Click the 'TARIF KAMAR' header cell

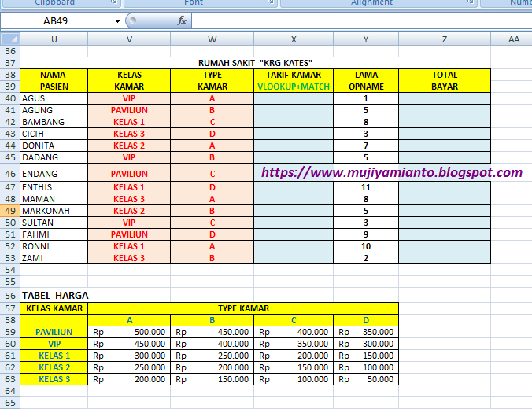tap(294, 75)
